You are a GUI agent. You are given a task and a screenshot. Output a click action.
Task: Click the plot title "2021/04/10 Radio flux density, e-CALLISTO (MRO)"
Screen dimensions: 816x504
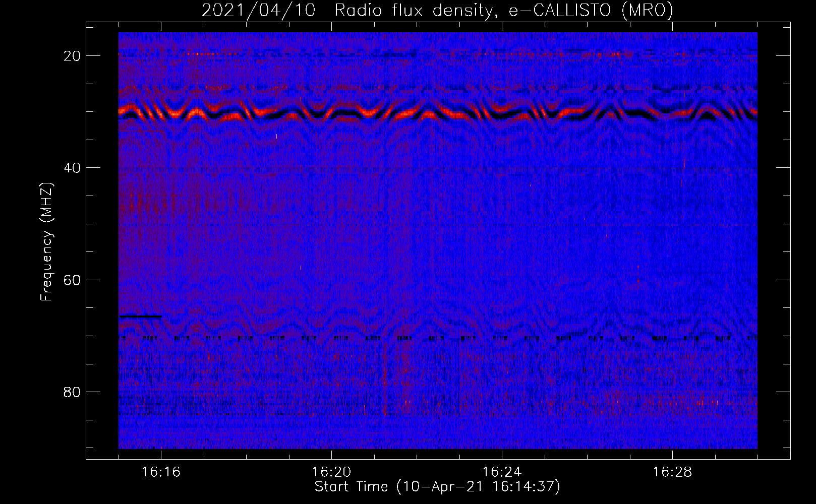(x=437, y=11)
